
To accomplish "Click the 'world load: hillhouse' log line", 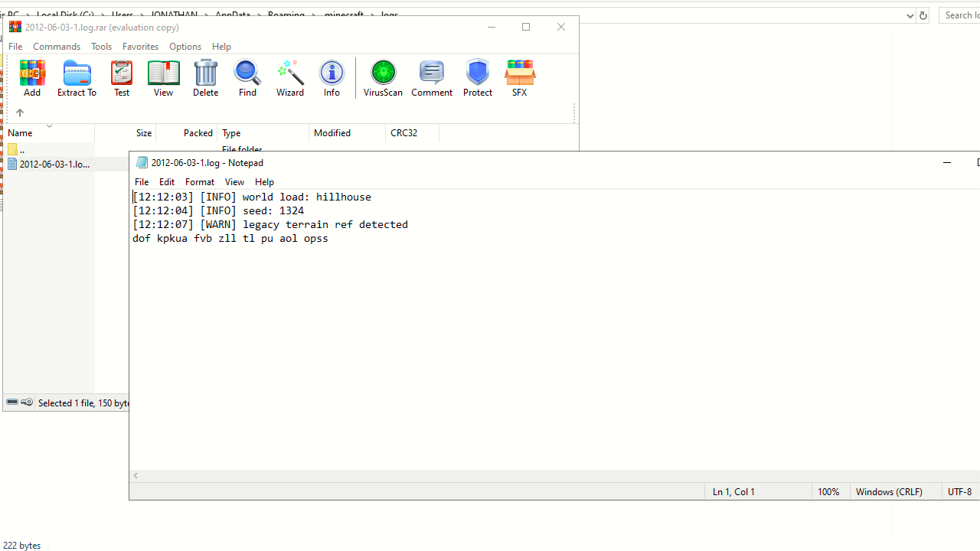I will [252, 197].
